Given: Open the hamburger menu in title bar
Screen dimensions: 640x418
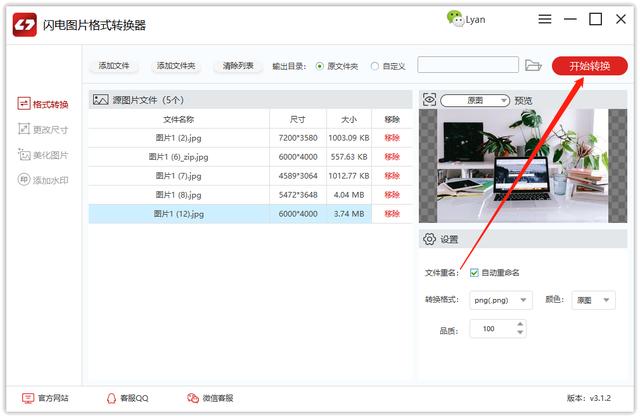Looking at the screenshot, I should (x=544, y=19).
